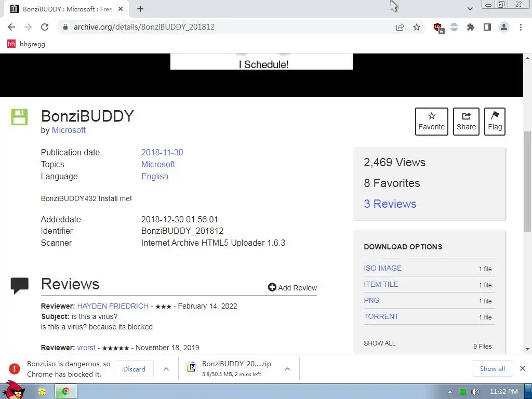
Task: Click the page vertical scrollbar thumb
Action: point(527,181)
